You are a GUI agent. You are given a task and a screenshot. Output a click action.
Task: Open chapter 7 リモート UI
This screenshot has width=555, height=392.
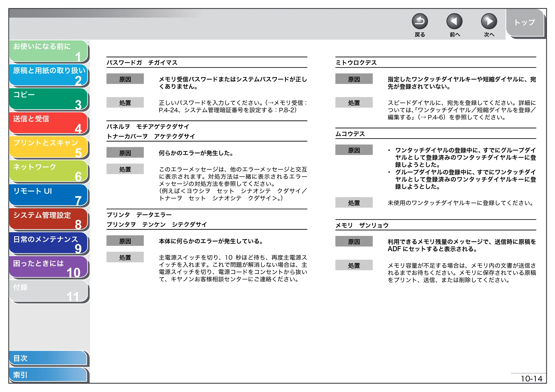(48, 195)
